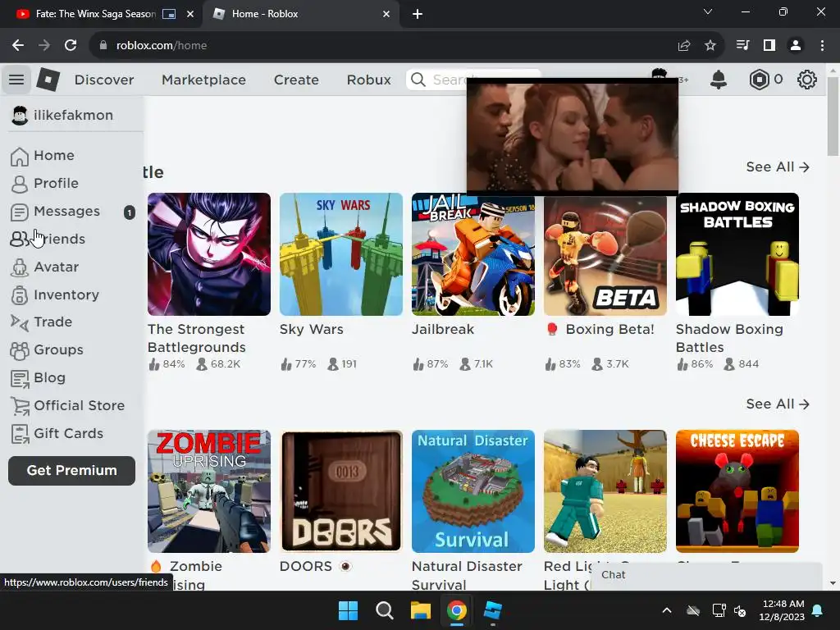Go back in browser history
This screenshot has width=840, height=630.
pos(18,46)
